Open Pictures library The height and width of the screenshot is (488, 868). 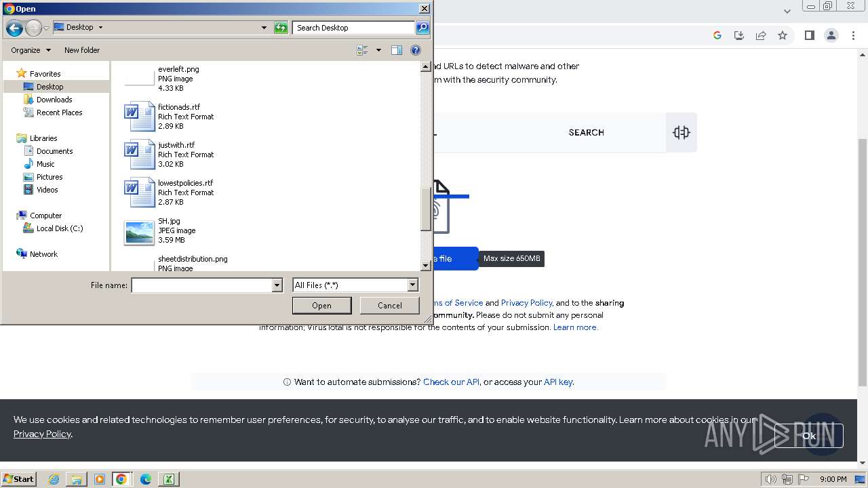50,177
